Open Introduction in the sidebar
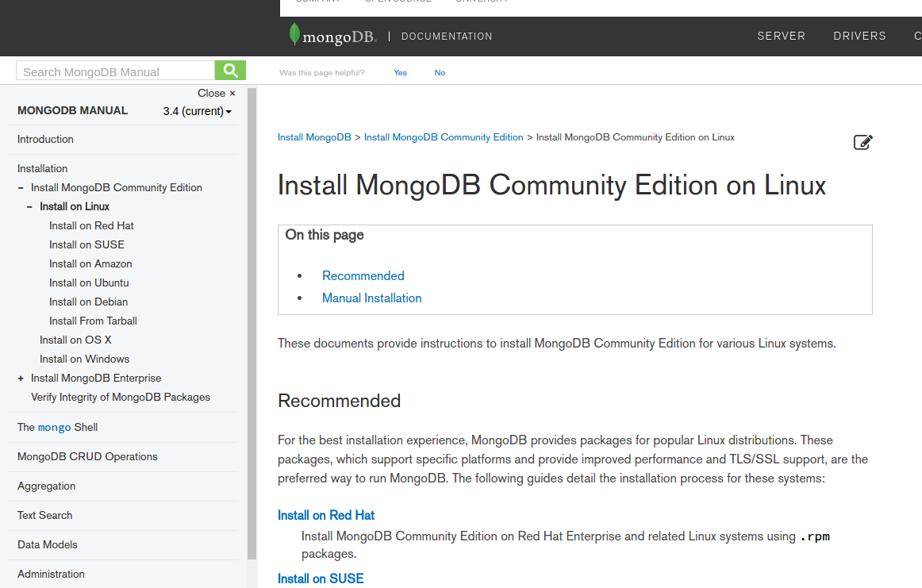Viewport: 922px width, 588px height. [45, 140]
